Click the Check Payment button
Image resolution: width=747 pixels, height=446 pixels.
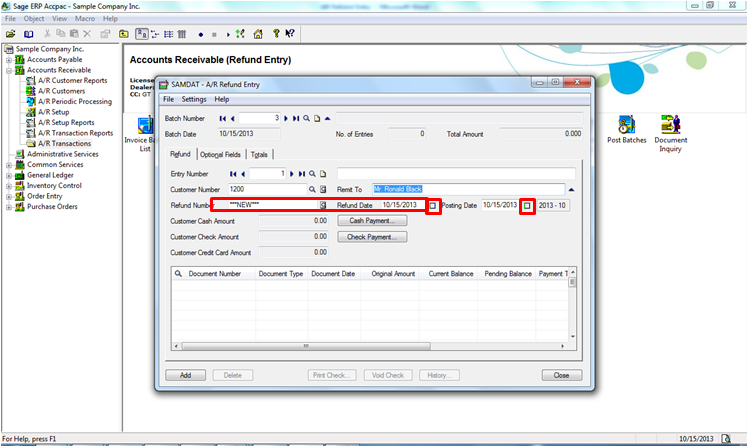click(372, 237)
